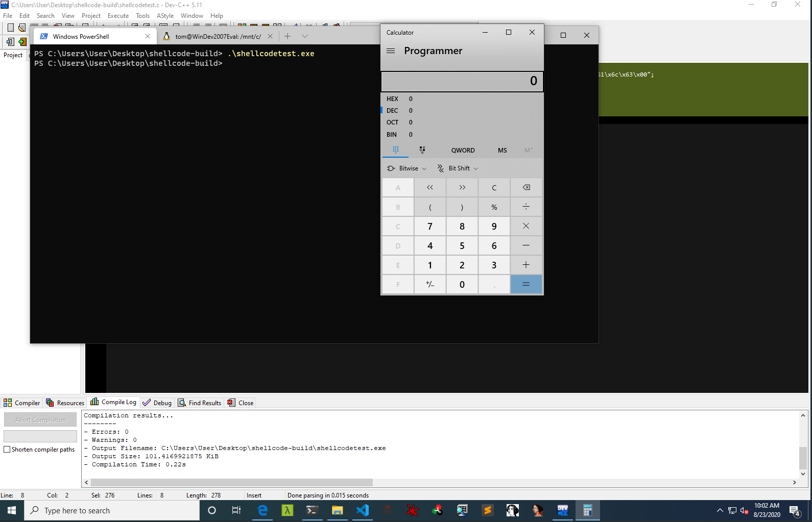Close the Windows PowerShell tab
This screenshot has height=522, width=812.
coord(148,36)
